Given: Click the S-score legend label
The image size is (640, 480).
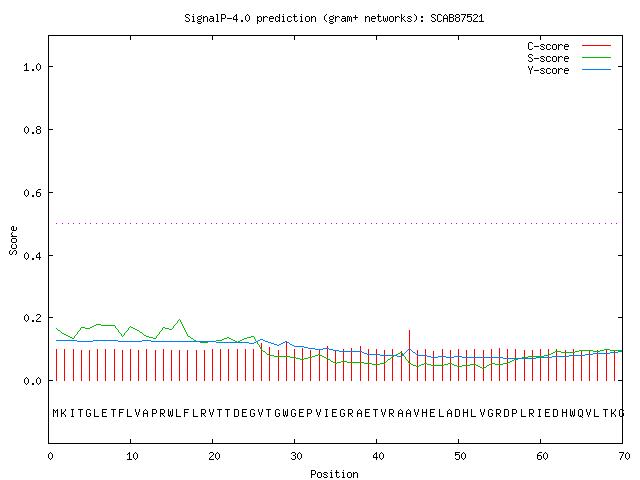Looking at the screenshot, I should (548, 58).
